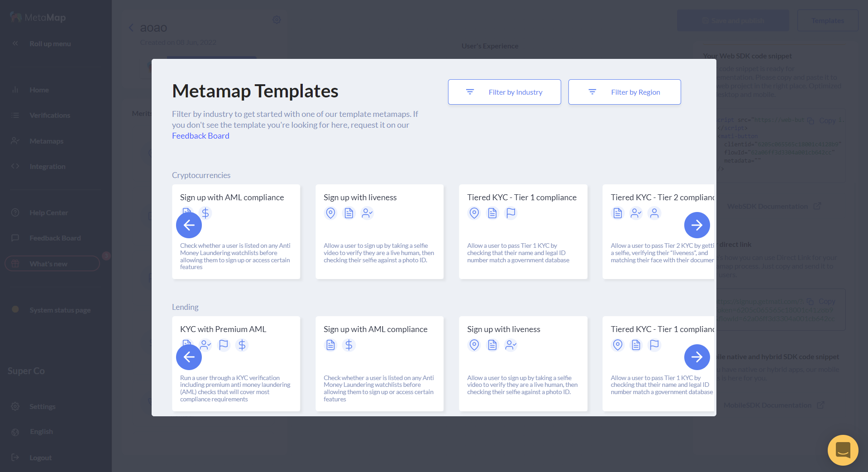Select Lending Tiered KYC Tier 1 compliance title
Image resolution: width=868 pixels, height=472 pixels.
pos(663,329)
